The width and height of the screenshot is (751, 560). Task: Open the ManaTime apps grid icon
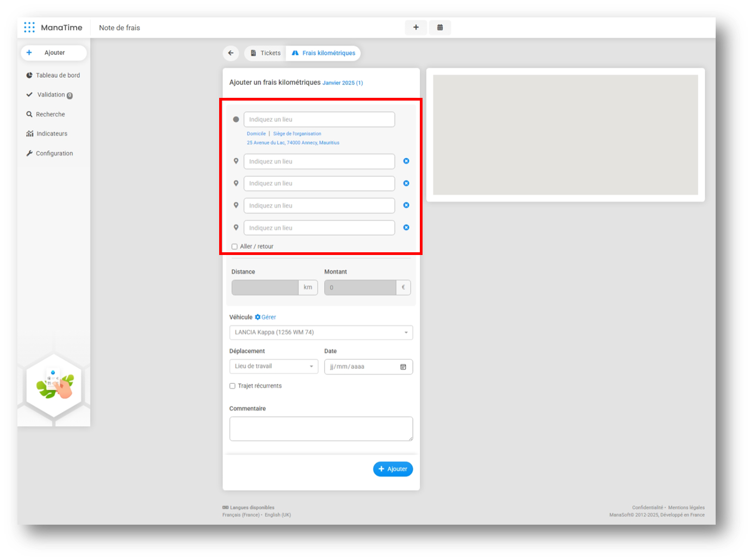coord(29,27)
